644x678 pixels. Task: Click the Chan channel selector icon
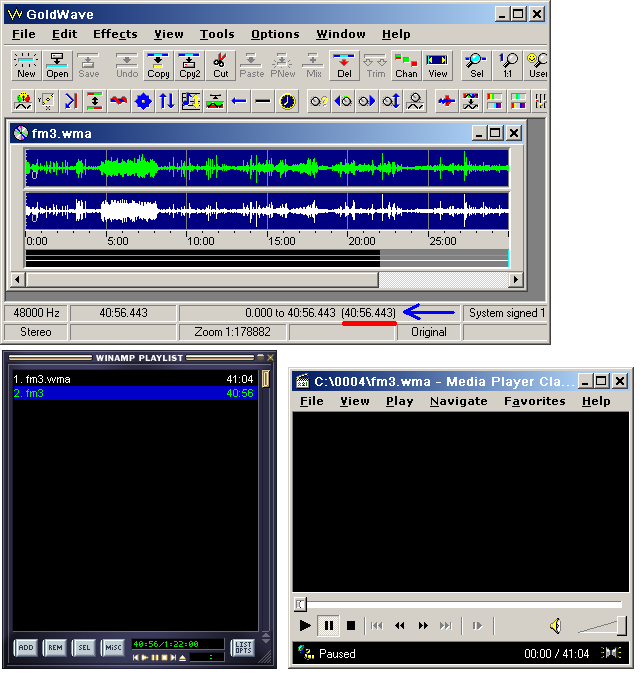coord(406,65)
